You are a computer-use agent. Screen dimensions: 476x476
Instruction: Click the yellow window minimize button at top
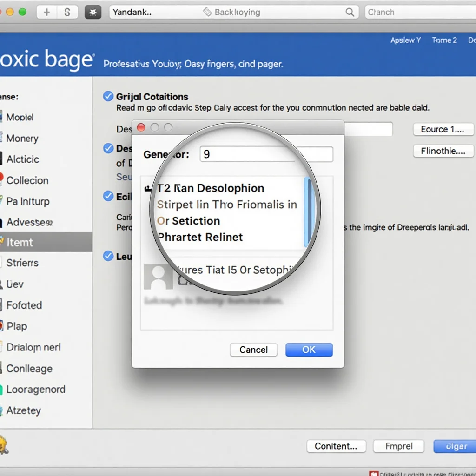pos(10,12)
